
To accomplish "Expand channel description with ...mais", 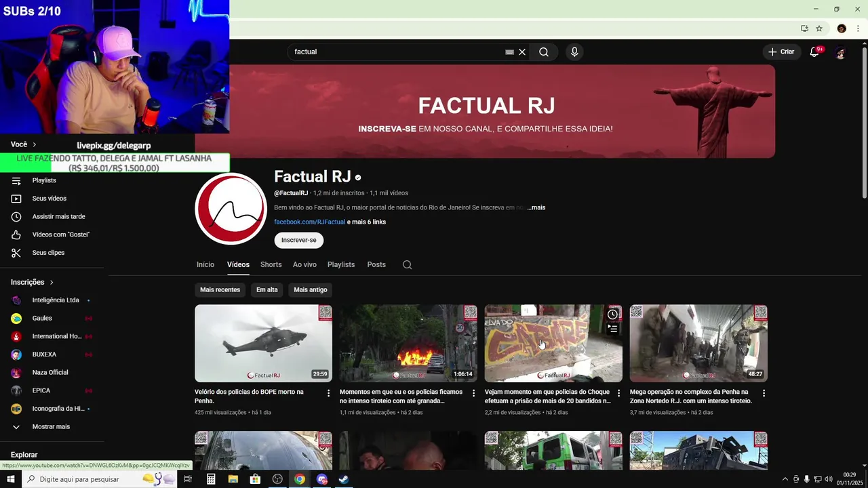I will (x=536, y=207).
